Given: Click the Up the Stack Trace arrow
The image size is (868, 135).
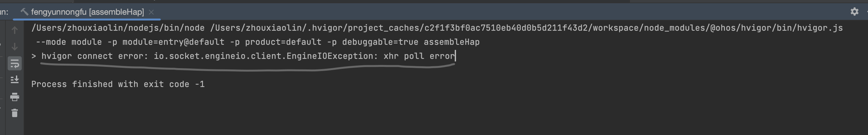Looking at the screenshot, I should (x=14, y=30).
